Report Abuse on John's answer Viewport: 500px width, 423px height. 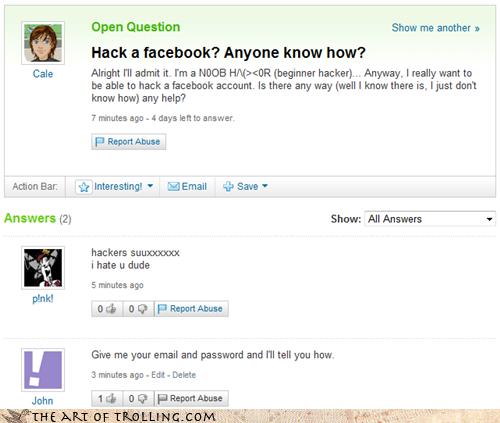pos(191,398)
